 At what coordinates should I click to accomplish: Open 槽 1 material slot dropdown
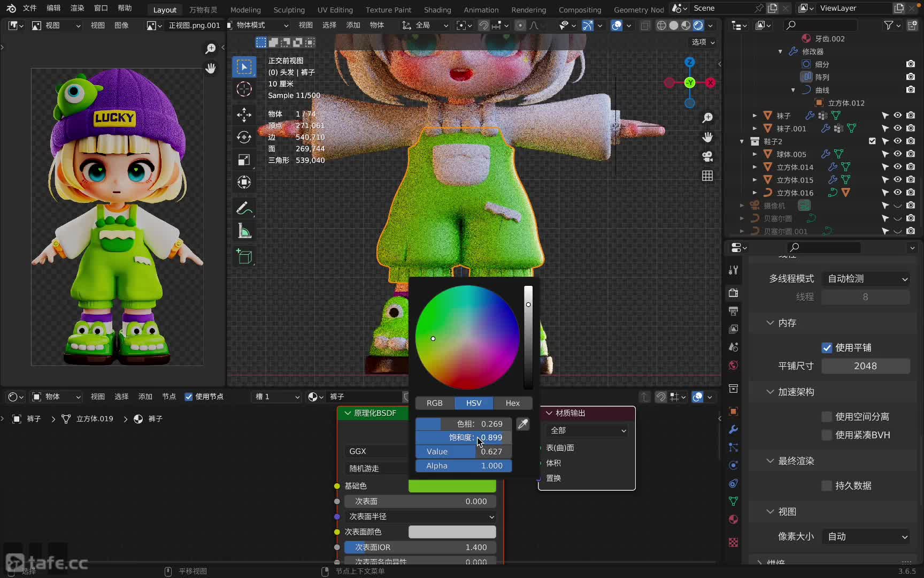click(276, 397)
